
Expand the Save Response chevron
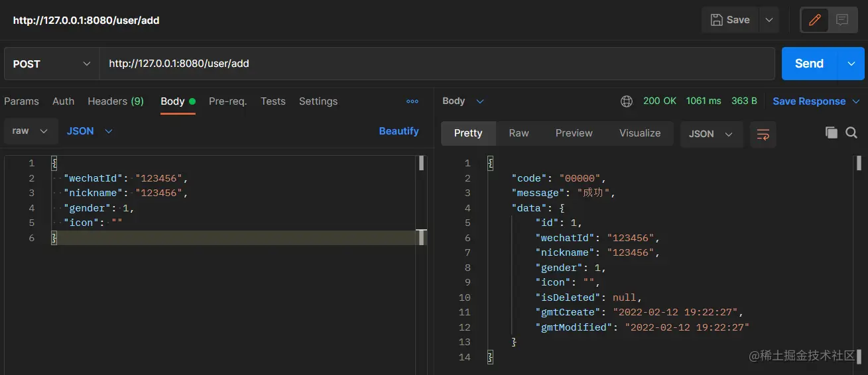855,101
